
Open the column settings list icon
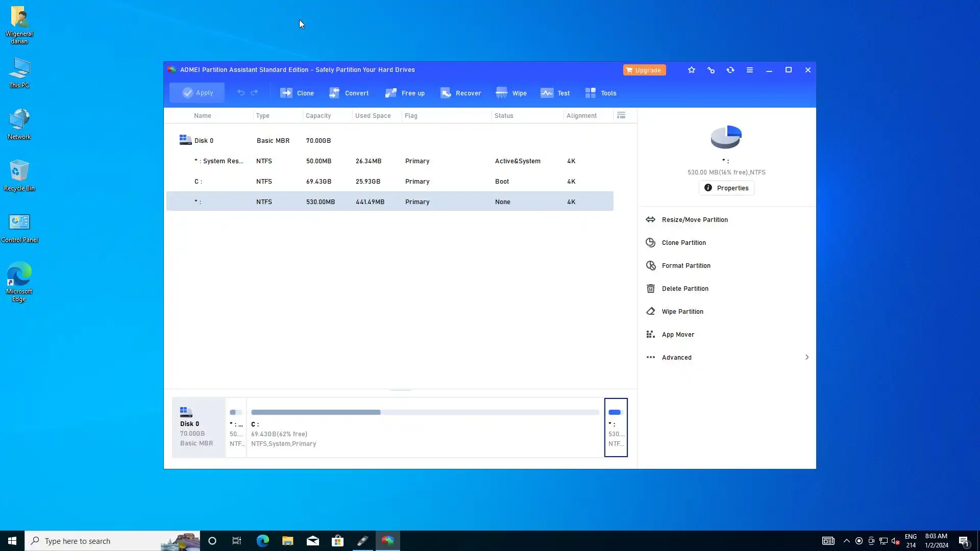[621, 115]
